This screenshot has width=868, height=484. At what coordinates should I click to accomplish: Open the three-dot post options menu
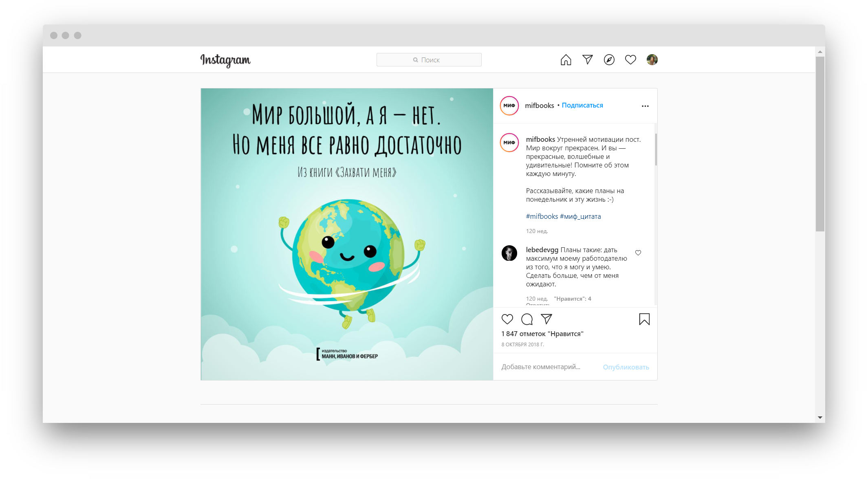point(645,106)
